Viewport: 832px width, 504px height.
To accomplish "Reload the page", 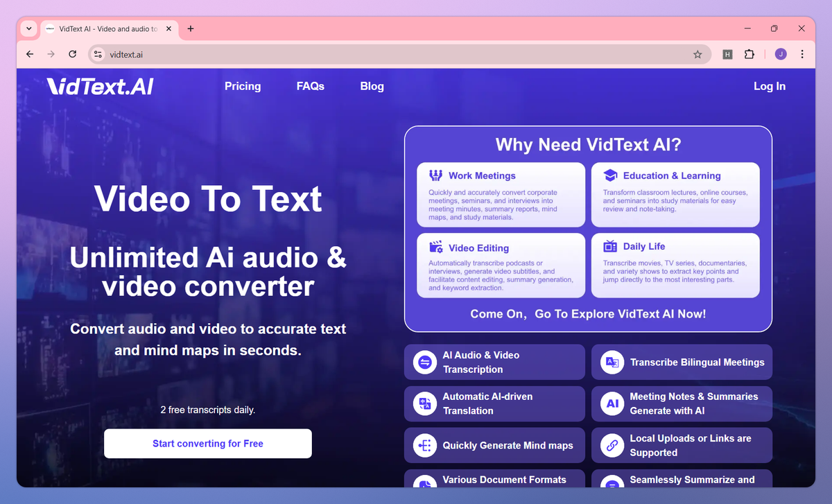I will [x=72, y=54].
